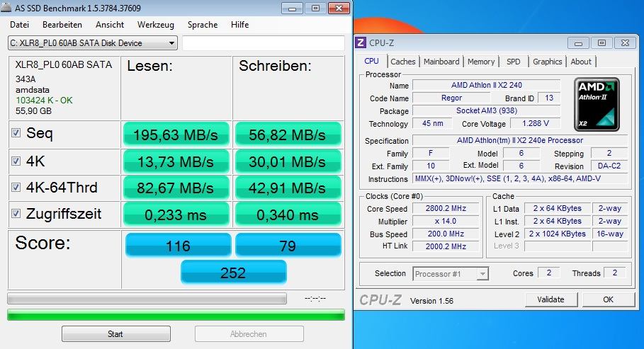The width and height of the screenshot is (644, 349).
Task: Click the empty text field beside drive selector
Action: click(x=264, y=43)
